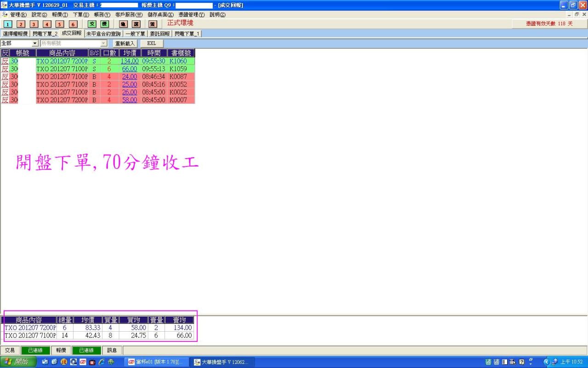588x368 pixels.
Task: Open the 全部 filter dropdown
Action: tap(35, 43)
